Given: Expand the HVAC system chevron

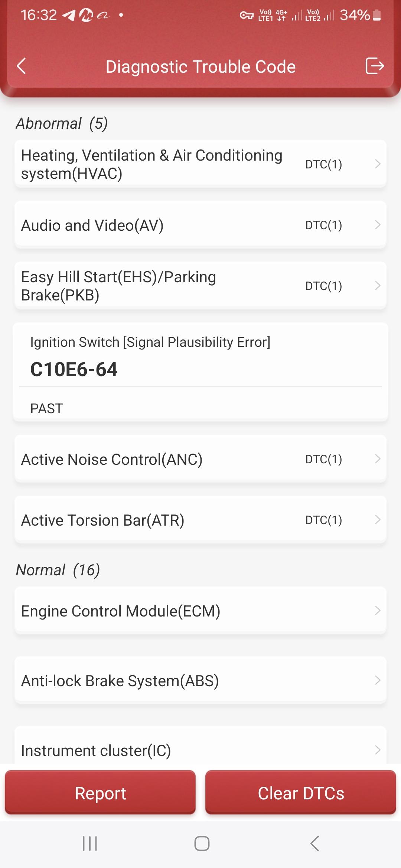Looking at the screenshot, I should [x=378, y=164].
